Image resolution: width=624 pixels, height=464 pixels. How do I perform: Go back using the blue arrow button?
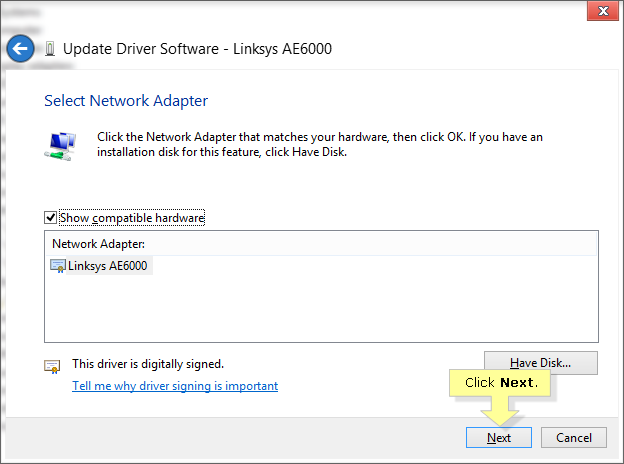point(20,49)
